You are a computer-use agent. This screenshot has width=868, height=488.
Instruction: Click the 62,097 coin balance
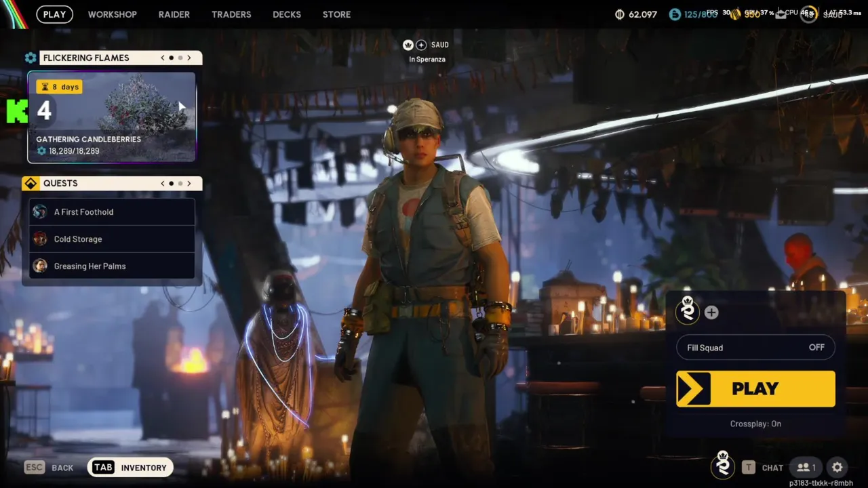tap(643, 14)
